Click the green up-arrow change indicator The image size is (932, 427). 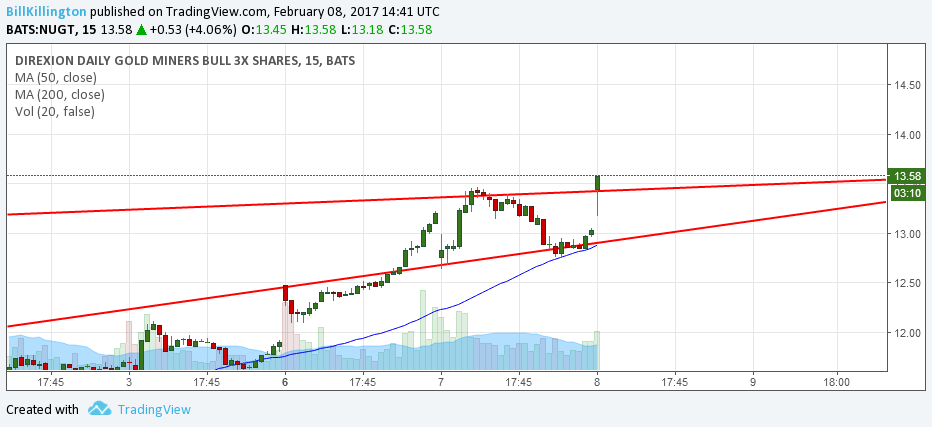[141, 29]
